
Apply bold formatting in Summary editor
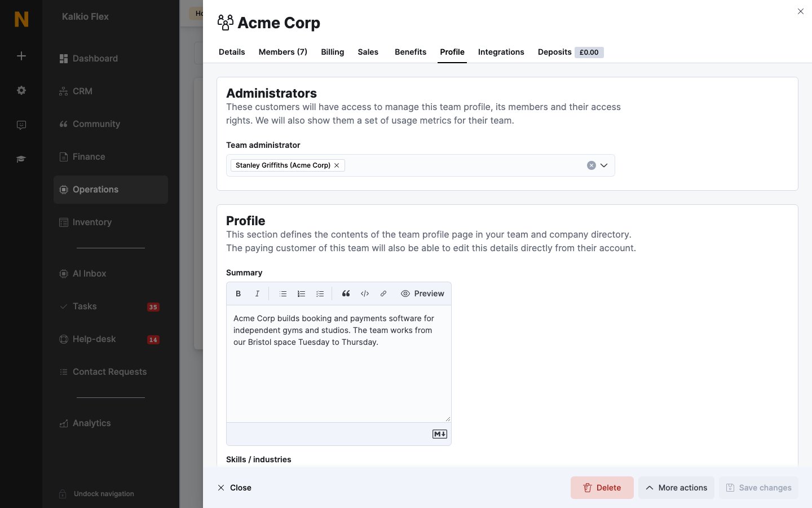[x=238, y=294]
